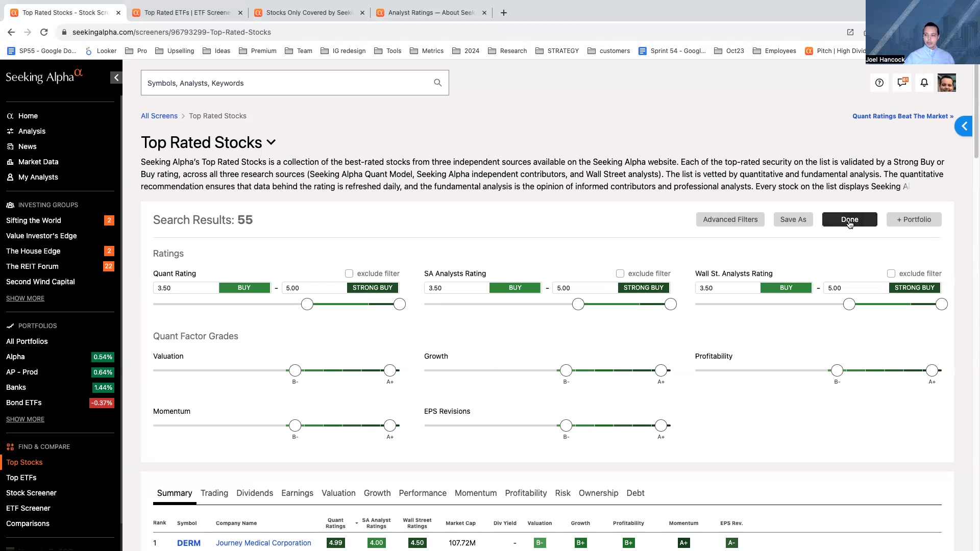Click Profitability slider B- handle
Viewport: 980px width, 551px height.
[x=837, y=370]
